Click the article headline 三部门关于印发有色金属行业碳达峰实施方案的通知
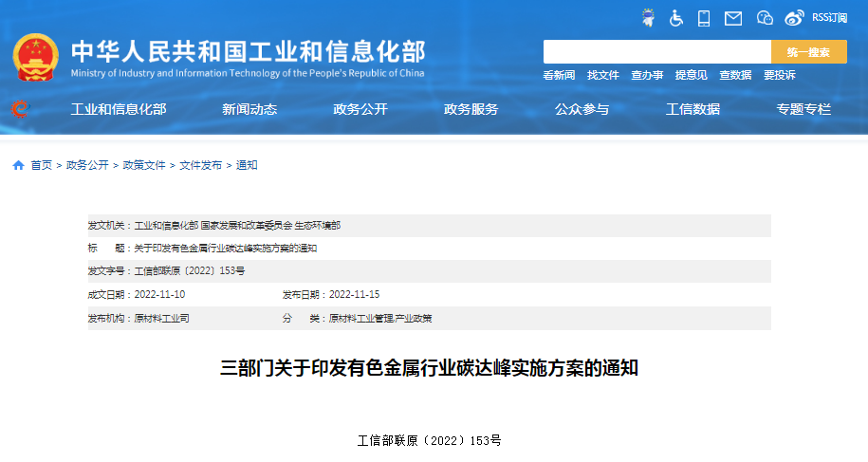This screenshot has width=868, height=462. tap(429, 368)
